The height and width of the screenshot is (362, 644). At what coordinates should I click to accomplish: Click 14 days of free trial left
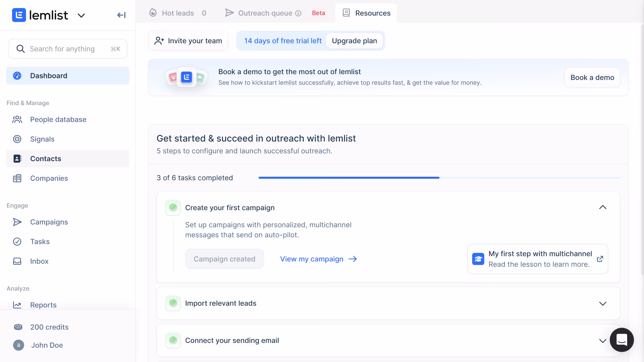(283, 41)
